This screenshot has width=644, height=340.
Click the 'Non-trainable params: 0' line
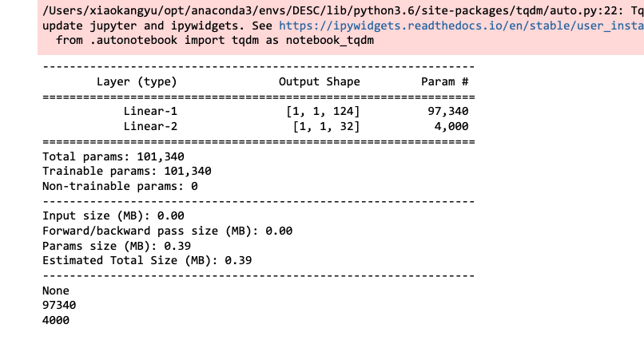[x=119, y=186]
